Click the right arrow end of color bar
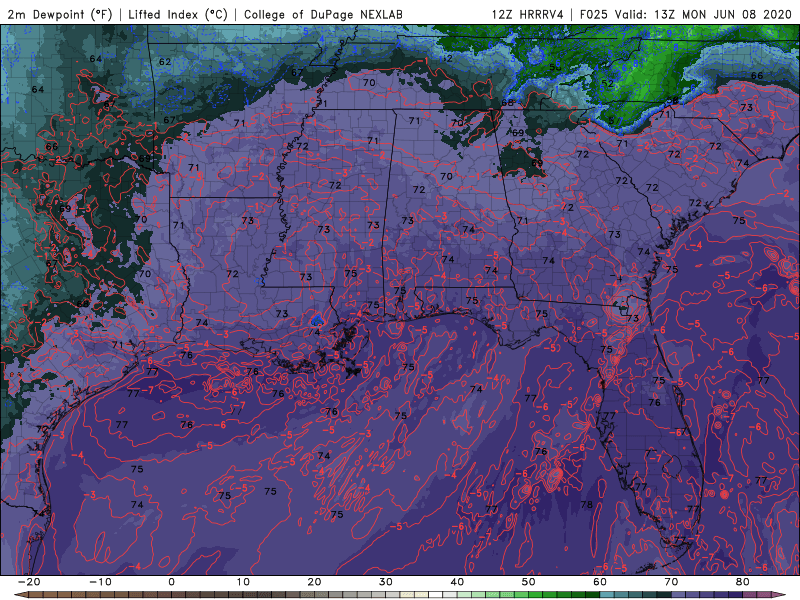The height and width of the screenshot is (600, 800). coord(779,595)
